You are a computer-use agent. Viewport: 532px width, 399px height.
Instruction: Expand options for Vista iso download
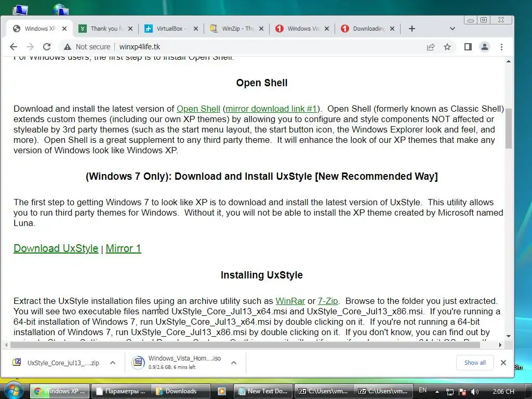(234, 363)
